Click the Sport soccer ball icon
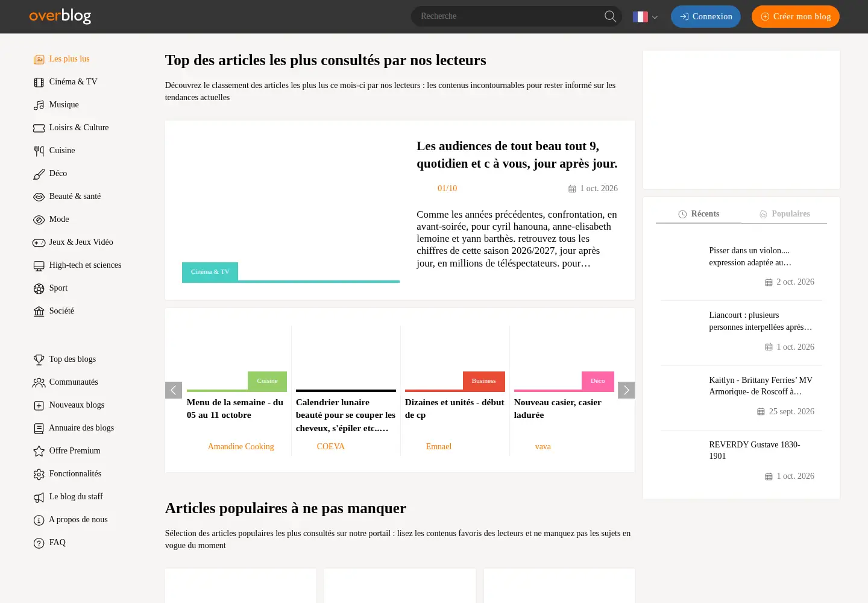 point(39,288)
